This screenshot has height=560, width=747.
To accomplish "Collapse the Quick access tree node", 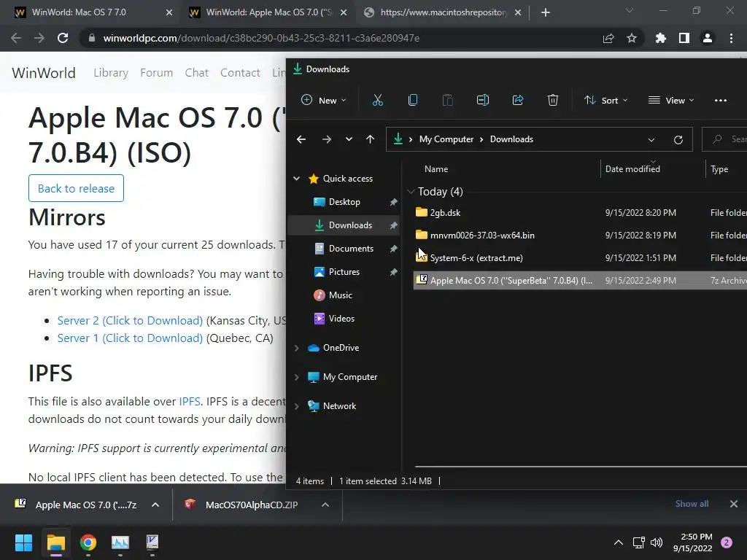I will tap(296, 179).
